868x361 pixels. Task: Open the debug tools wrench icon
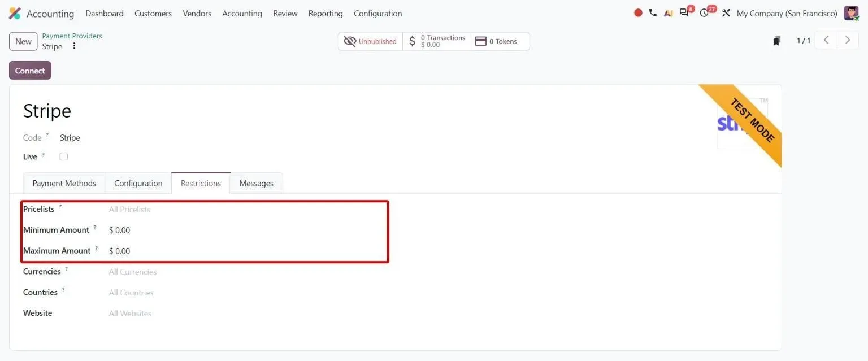[x=726, y=13]
